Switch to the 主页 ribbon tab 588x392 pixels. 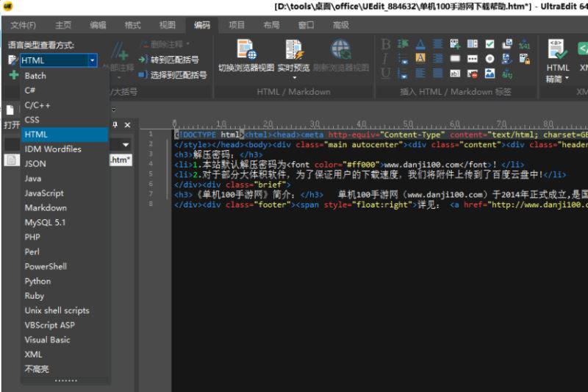(63, 25)
